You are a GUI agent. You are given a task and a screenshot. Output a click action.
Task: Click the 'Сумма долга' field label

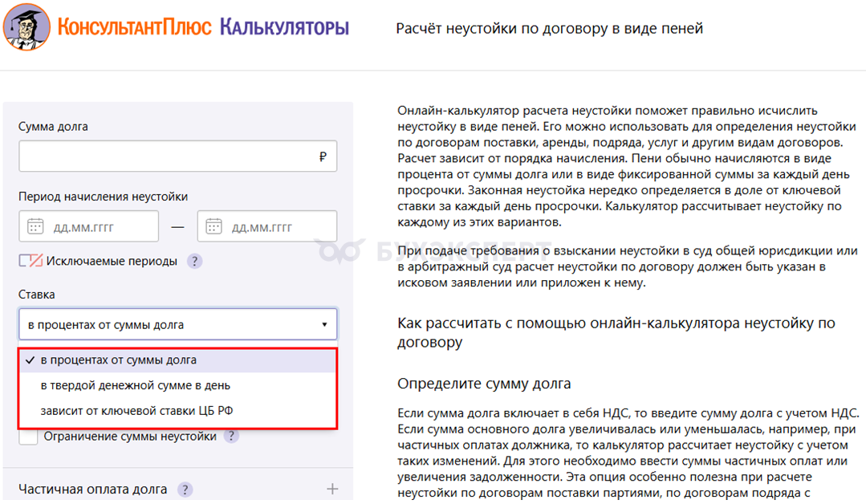[x=53, y=127]
